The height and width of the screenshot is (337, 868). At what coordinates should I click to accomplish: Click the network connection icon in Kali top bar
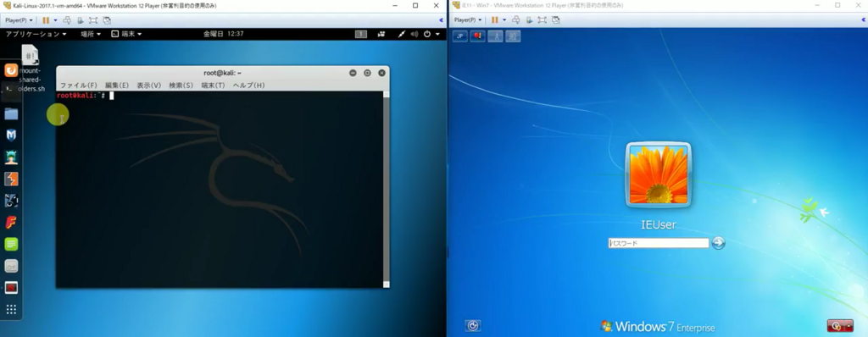point(401,34)
